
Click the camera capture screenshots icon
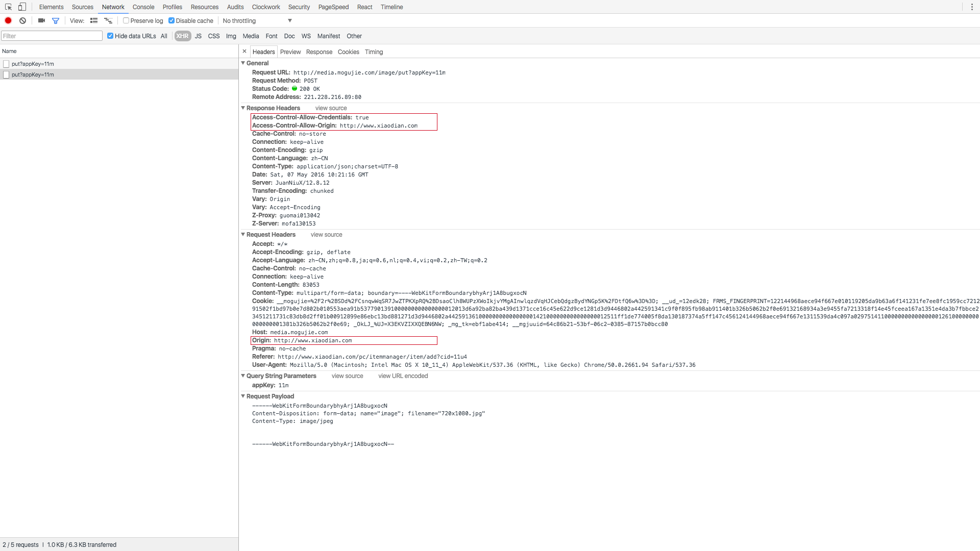point(41,21)
